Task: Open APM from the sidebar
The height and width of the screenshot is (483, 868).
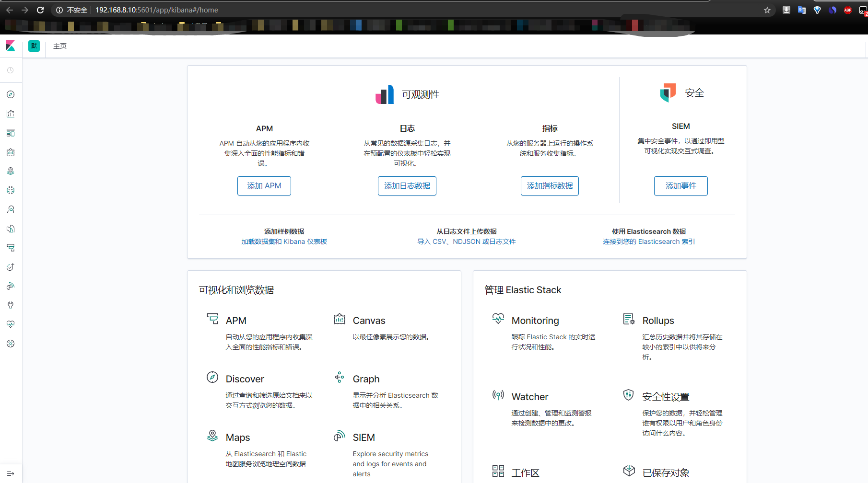Action: click(x=11, y=248)
